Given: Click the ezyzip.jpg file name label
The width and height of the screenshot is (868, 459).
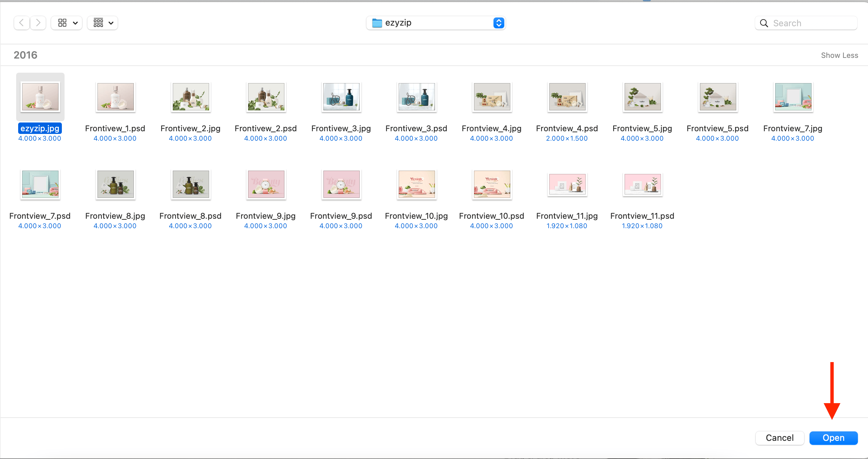Looking at the screenshot, I should [x=40, y=128].
